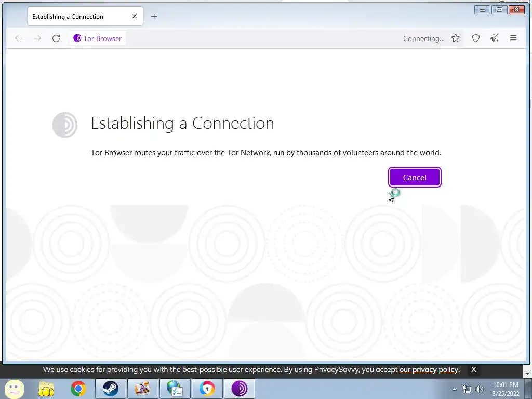Click the Connecting... status text
Screen dimensions: 532x399
coord(423,38)
